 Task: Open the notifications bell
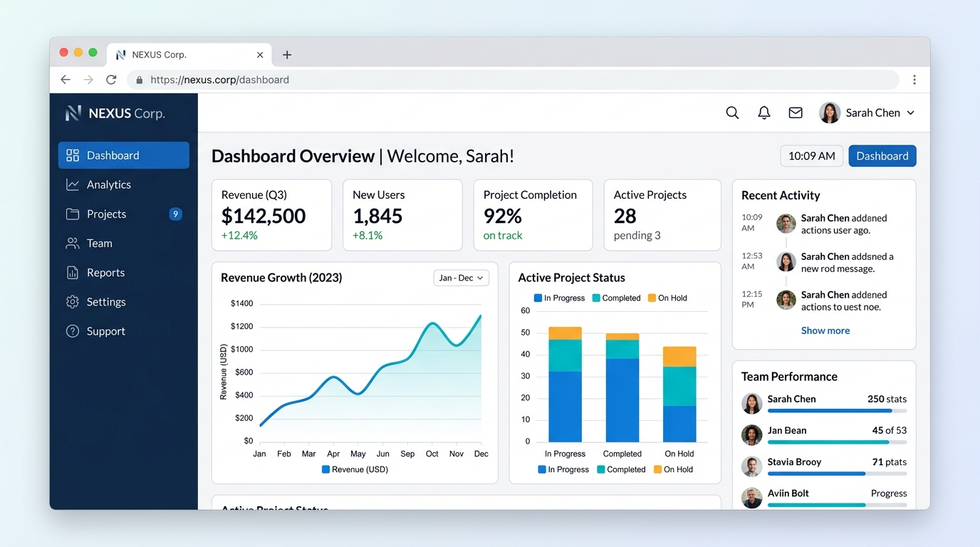[764, 113]
